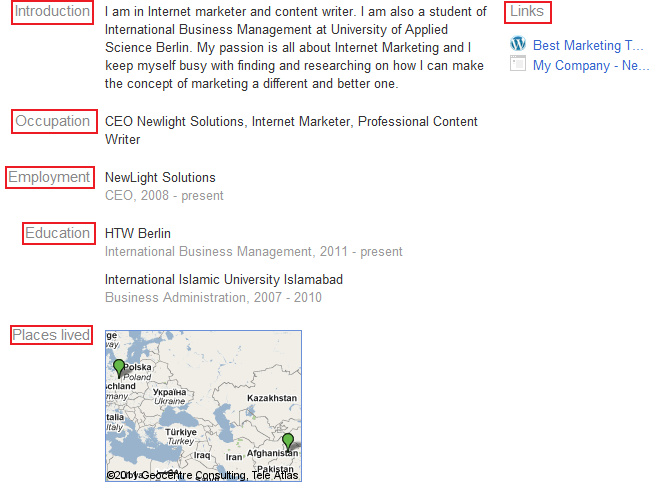
Task: Click the Occupation section label
Action: click(x=53, y=121)
